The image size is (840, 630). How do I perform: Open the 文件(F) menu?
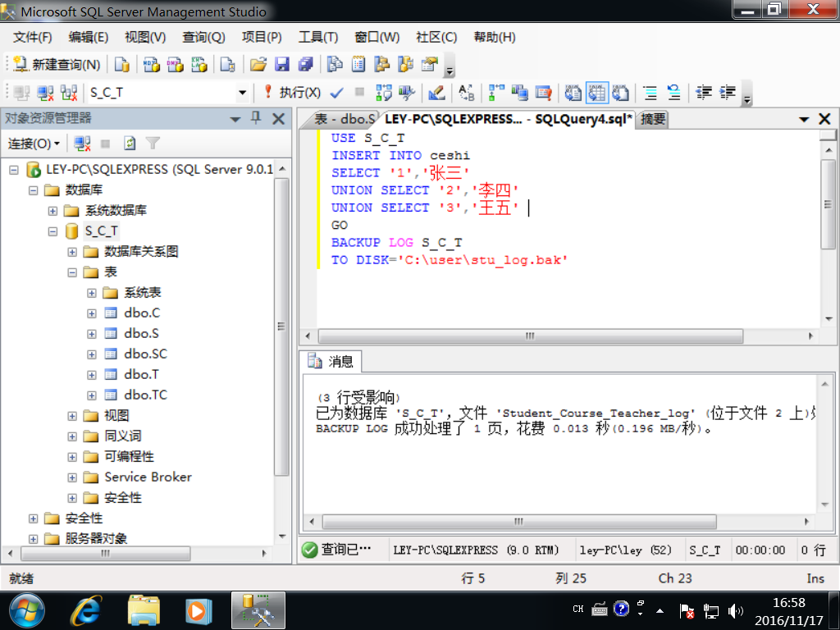click(32, 37)
